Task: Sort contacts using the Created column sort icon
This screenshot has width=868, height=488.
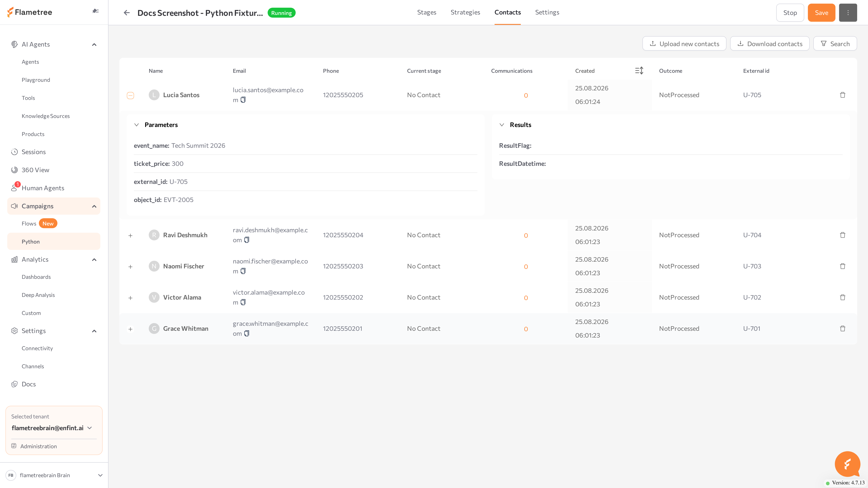Action: point(639,71)
